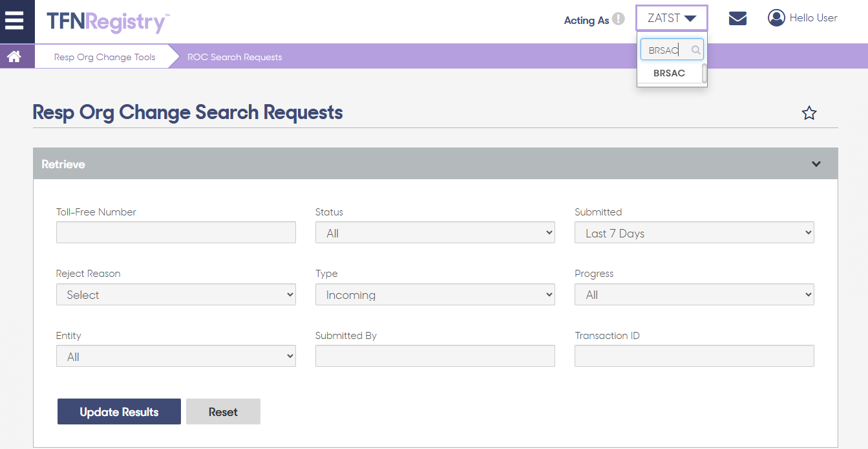The image size is (868, 449).
Task: Focus the Toll-Free Number field
Action: pos(176,232)
